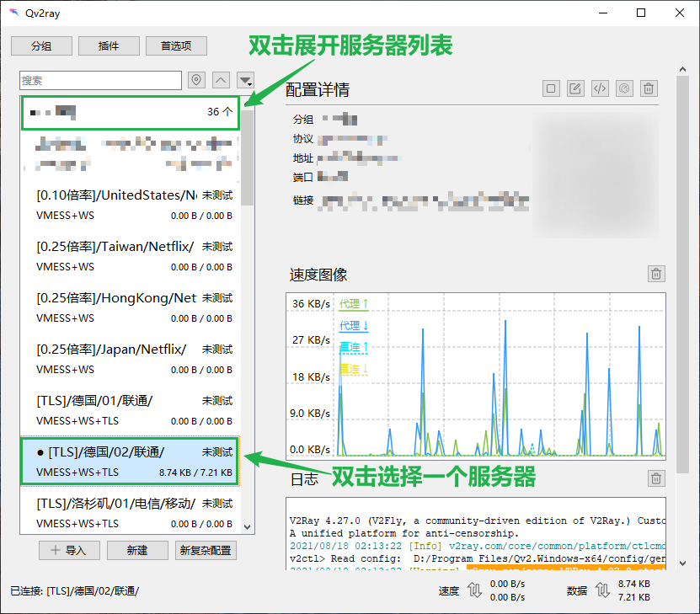Viewport: 700px width, 614px height.
Task: Click in the 搜索 search field
Action: [x=100, y=80]
